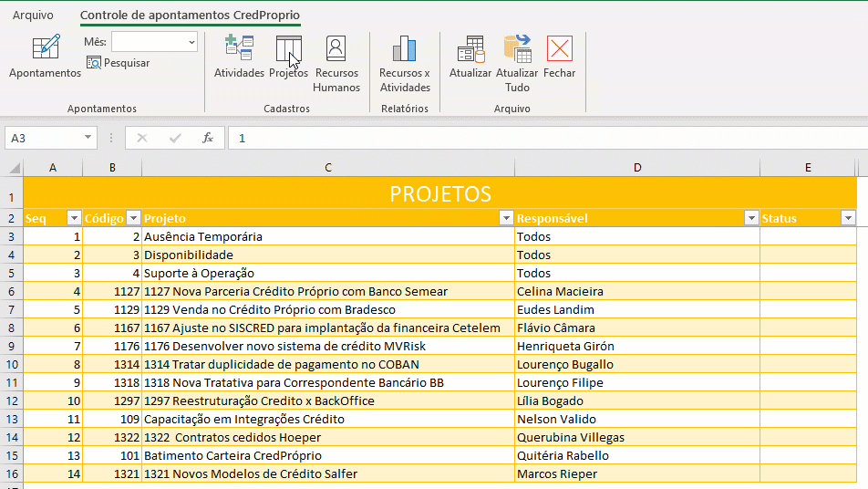This screenshot has width=868, height=489.
Task: Click the Pesquisar search icon
Action: point(94,63)
